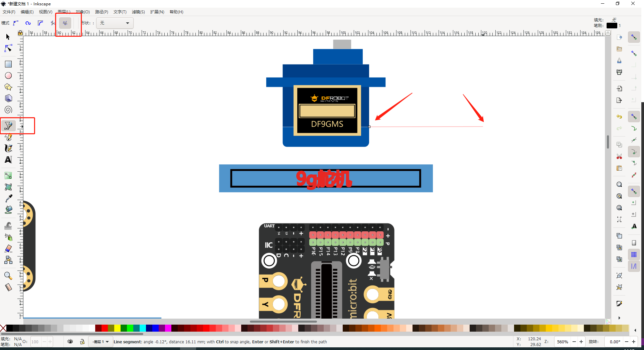644x350 pixels.
Task: Open palette menu arrow at right
Action: pos(635,330)
